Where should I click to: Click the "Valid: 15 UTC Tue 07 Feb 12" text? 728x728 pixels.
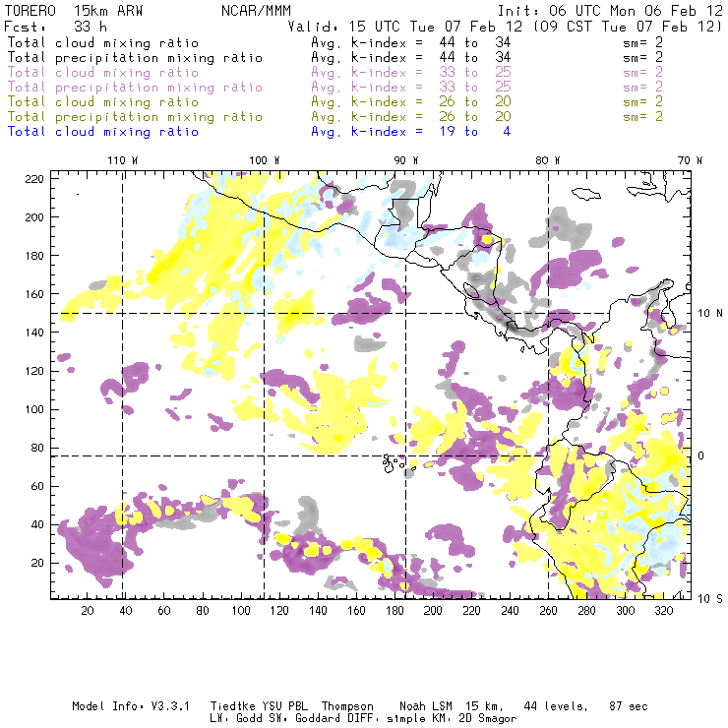(404, 27)
